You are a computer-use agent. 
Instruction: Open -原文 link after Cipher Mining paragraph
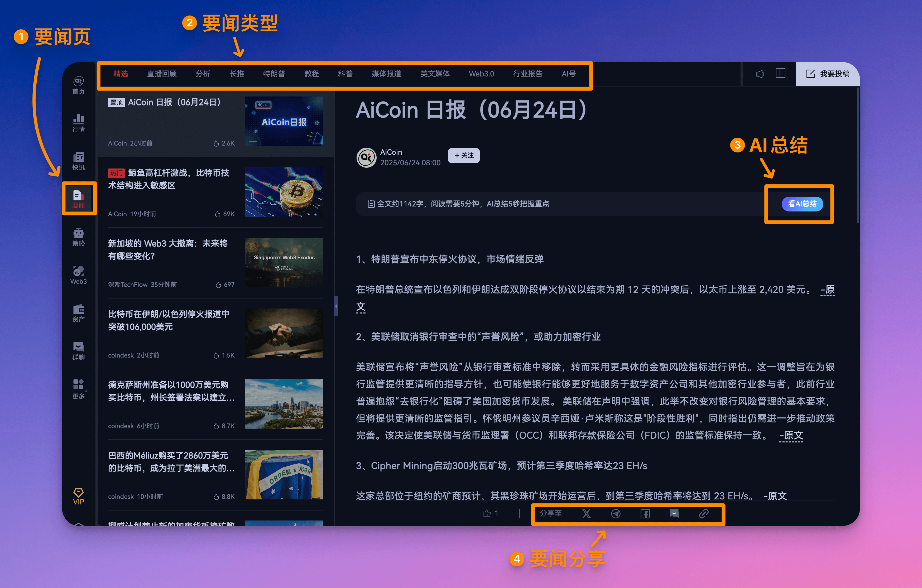775,496
